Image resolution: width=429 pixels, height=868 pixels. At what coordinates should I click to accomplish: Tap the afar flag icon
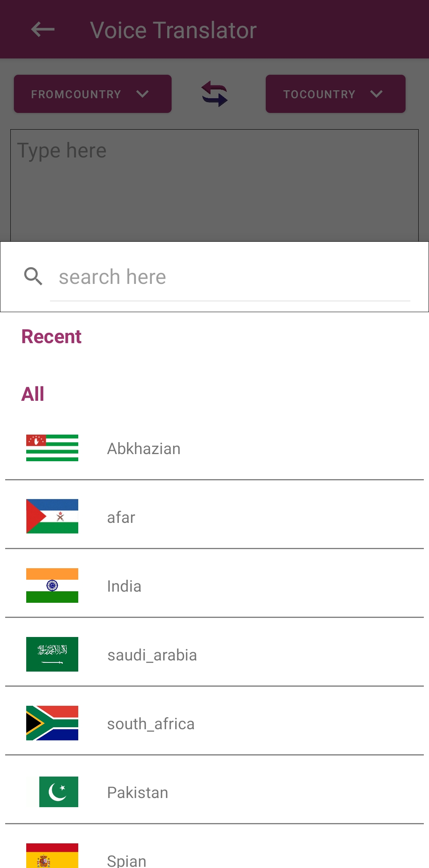click(x=52, y=517)
